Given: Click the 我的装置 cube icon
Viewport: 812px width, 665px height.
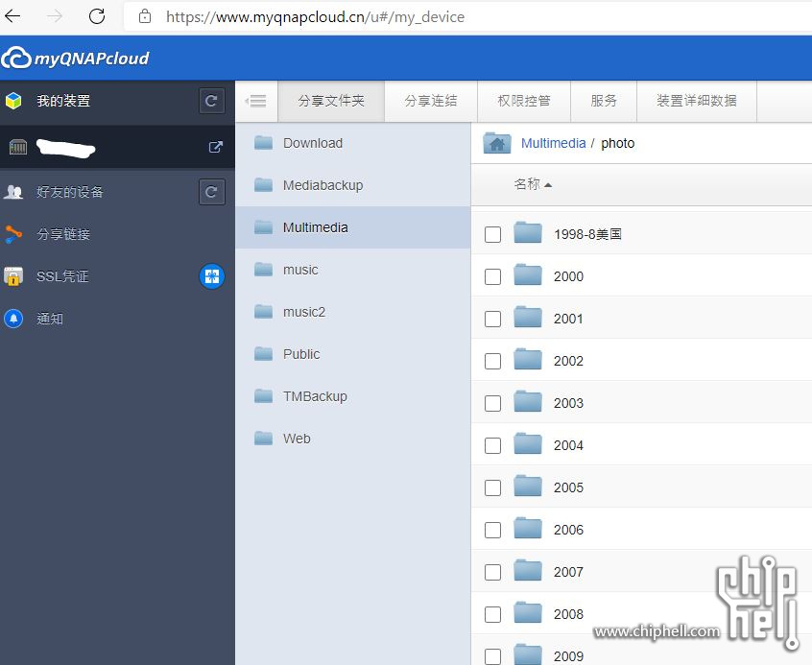Looking at the screenshot, I should point(13,101).
